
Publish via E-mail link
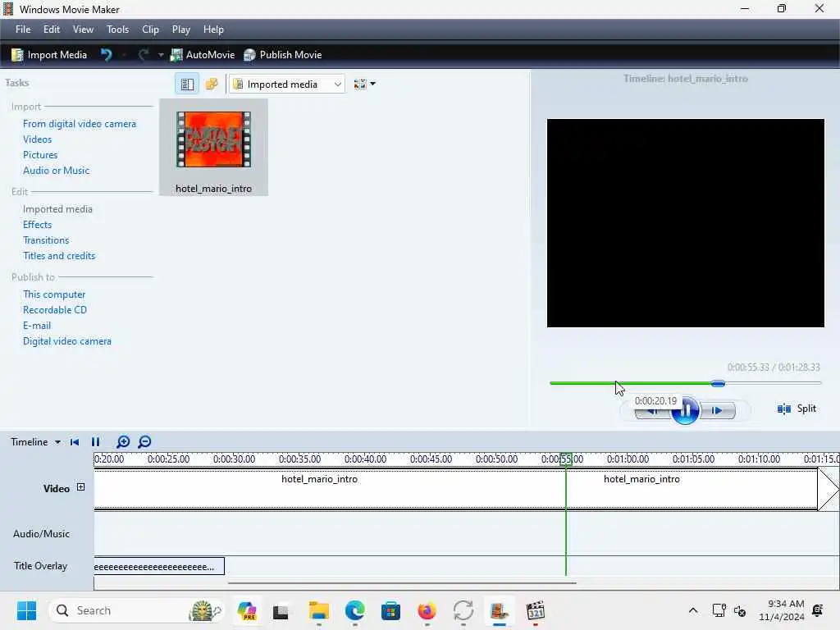click(x=37, y=325)
